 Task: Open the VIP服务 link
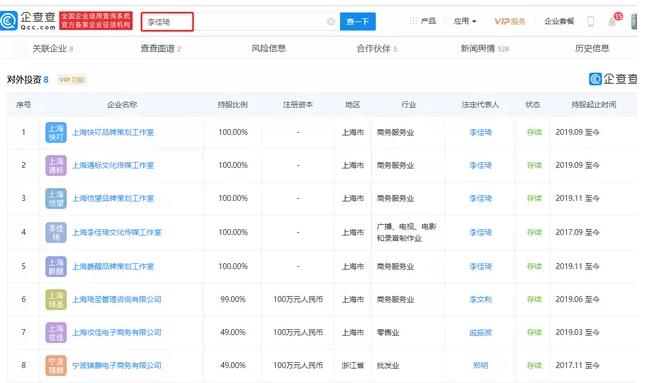509,21
